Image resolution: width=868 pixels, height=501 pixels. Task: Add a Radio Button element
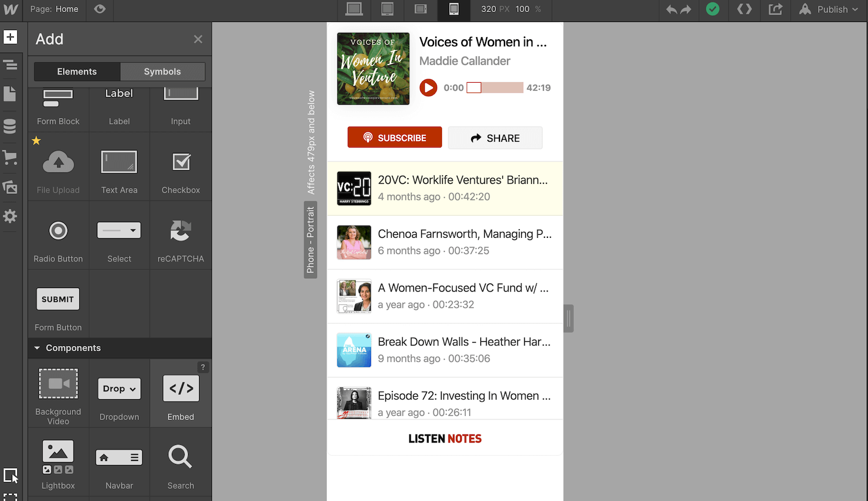click(x=58, y=235)
